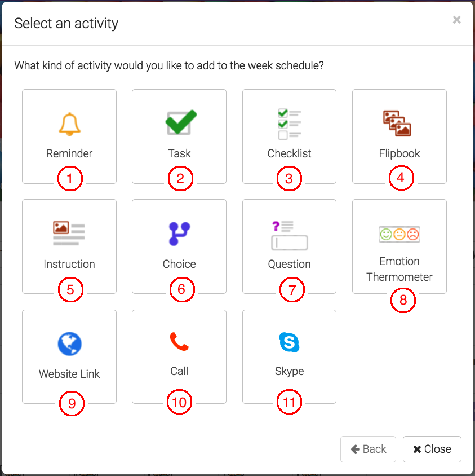
Task: Click the Skype text label
Action: pos(289,371)
